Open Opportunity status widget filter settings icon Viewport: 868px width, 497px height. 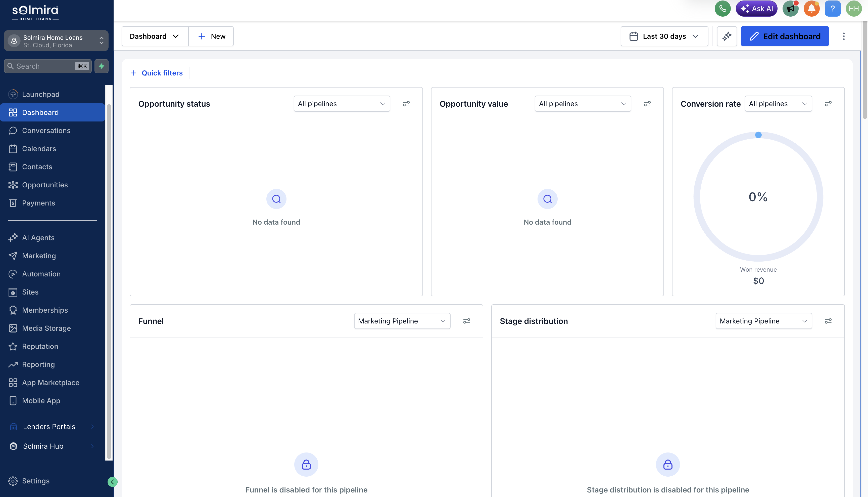[406, 103]
